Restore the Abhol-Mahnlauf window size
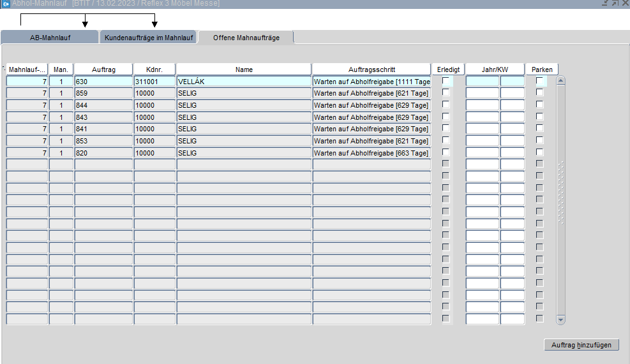Image resolution: width=630 pixels, height=364 pixels. [615, 4]
